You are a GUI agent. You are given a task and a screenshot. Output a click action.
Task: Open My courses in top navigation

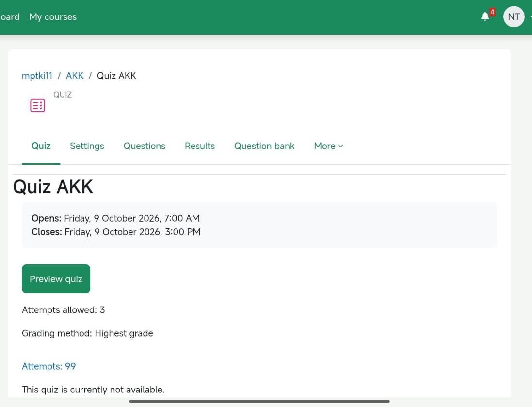[53, 17]
